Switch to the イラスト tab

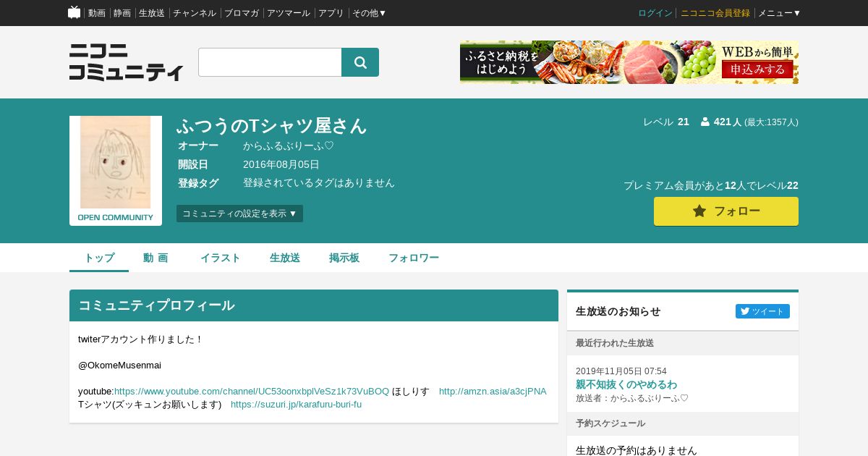pyautogui.click(x=220, y=258)
